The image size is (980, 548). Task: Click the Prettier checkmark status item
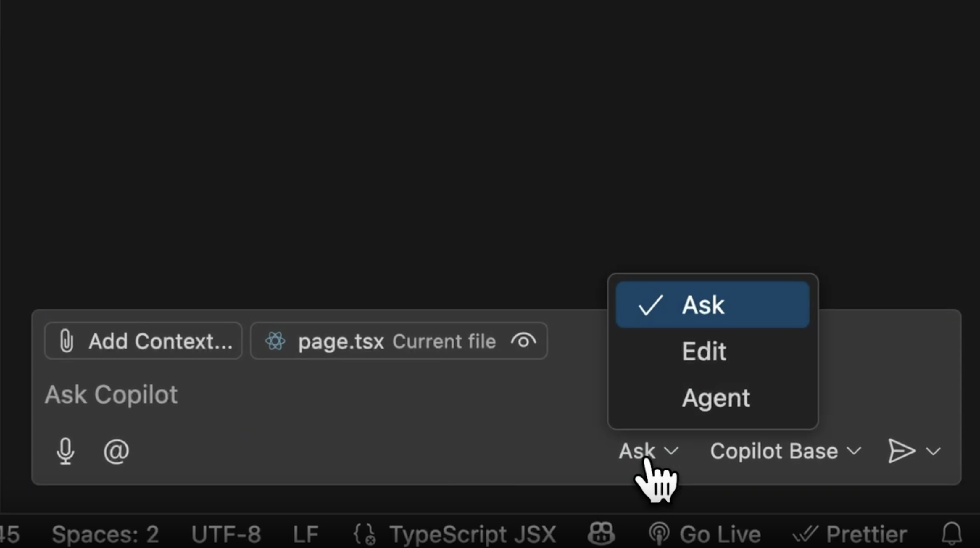850,534
